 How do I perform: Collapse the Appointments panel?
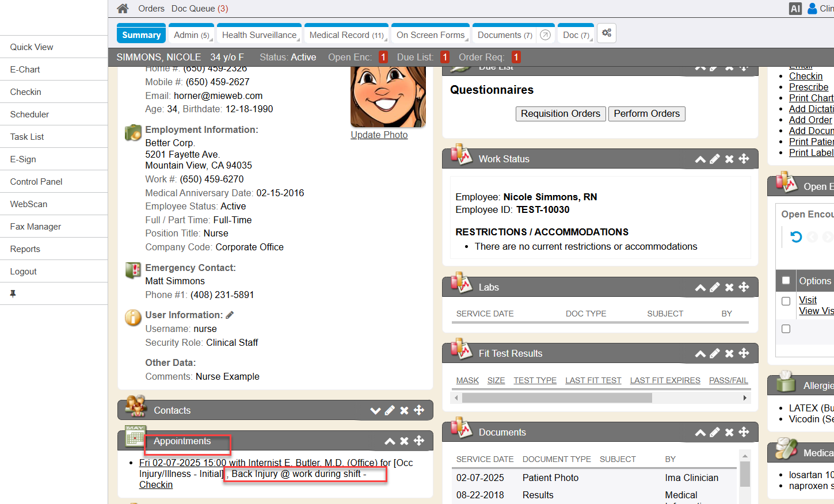[x=390, y=441]
